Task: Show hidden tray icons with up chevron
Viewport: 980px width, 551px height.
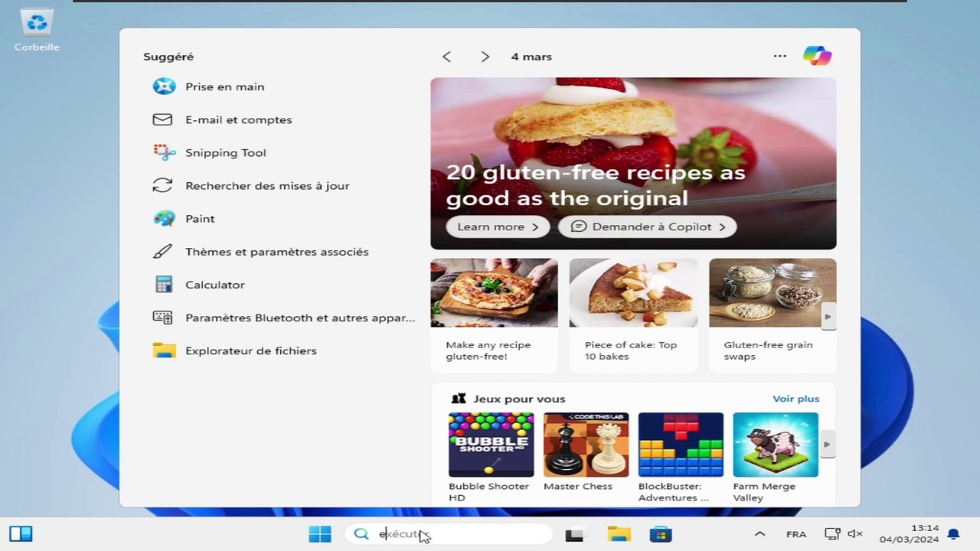Action: coord(759,534)
